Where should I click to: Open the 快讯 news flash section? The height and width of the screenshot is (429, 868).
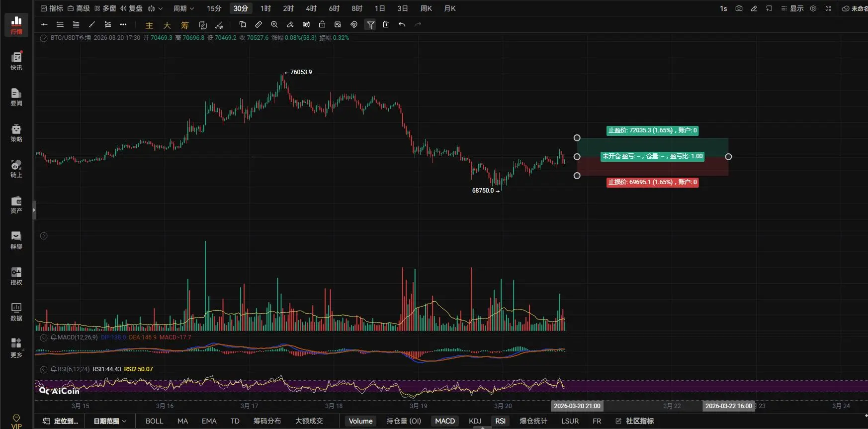[x=16, y=61]
